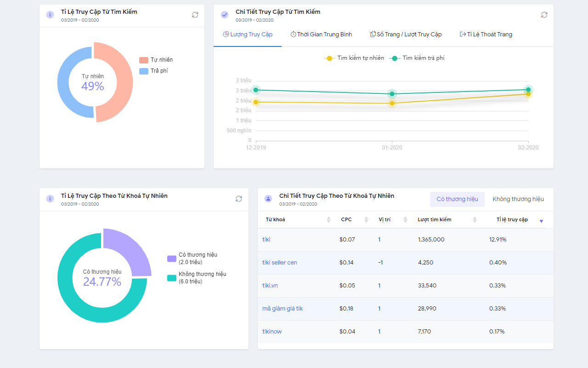Switch to Số Trang / Lượt Truy Cập tab
The image size is (588, 368).
(x=406, y=34)
